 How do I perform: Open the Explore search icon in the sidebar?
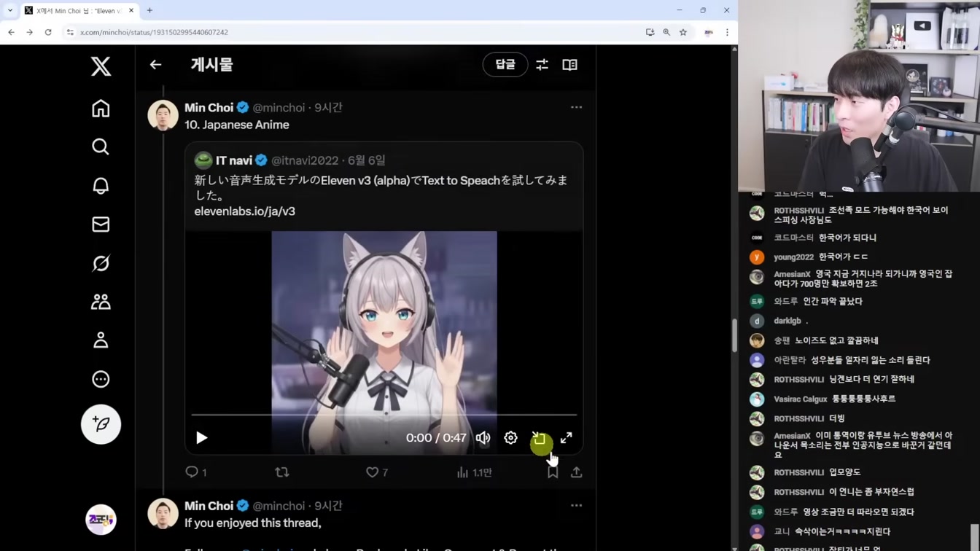tap(101, 147)
